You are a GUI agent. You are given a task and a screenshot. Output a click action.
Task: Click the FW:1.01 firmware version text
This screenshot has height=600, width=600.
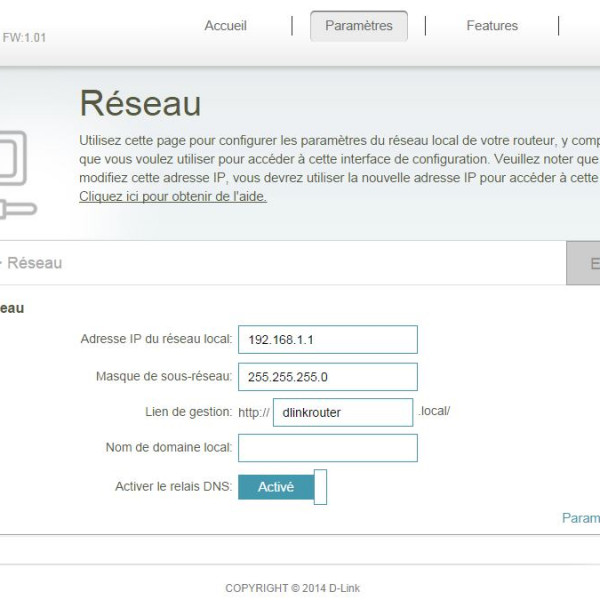(x=24, y=38)
